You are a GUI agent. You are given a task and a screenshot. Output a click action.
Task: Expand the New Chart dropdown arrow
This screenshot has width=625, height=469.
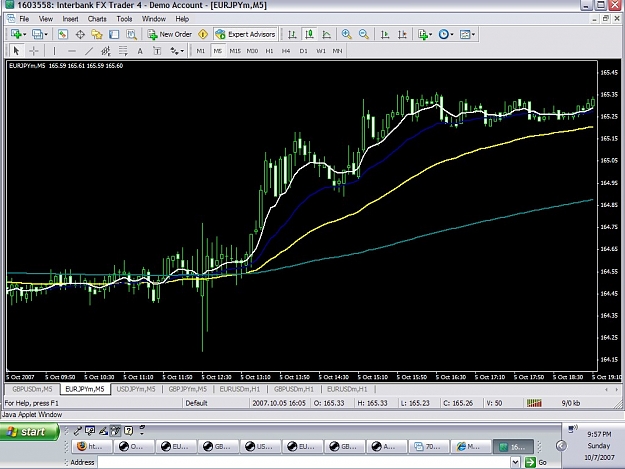[x=25, y=35]
